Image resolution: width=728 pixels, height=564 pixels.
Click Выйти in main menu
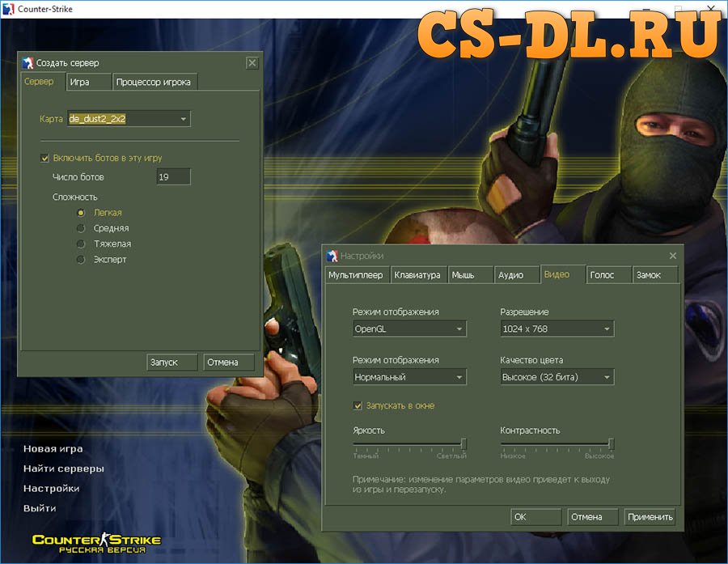[x=40, y=508]
